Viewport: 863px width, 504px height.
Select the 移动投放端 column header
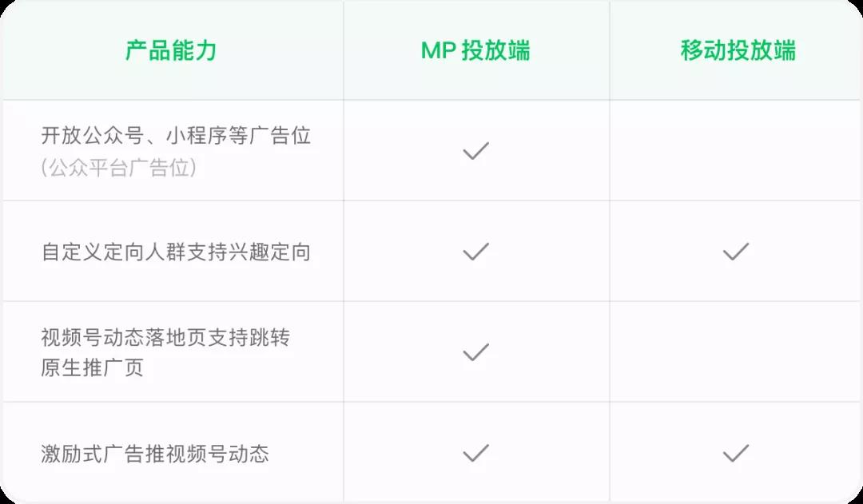(738, 50)
